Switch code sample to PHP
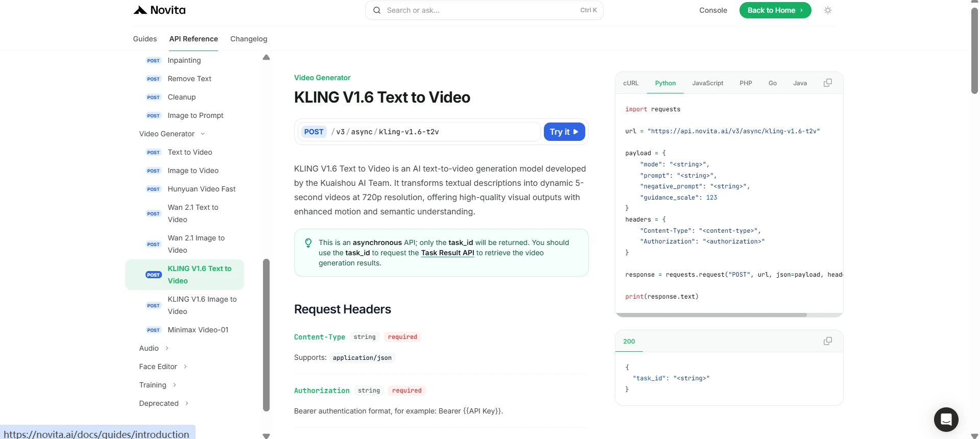 click(746, 83)
